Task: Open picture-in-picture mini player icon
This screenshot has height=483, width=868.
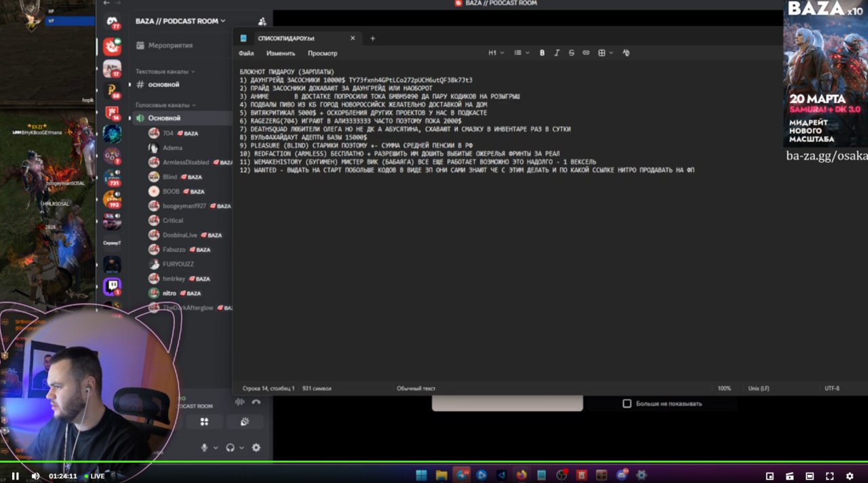Action: coord(770,476)
